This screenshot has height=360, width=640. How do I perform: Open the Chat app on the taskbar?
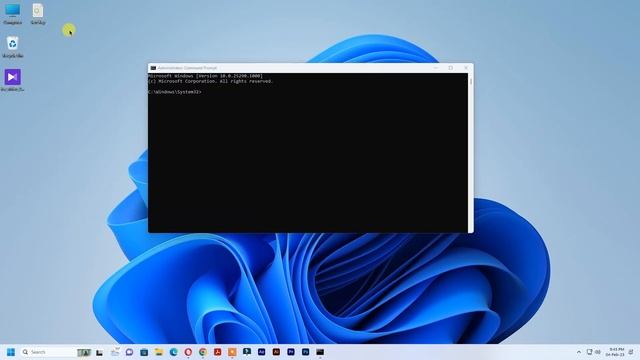click(129, 352)
